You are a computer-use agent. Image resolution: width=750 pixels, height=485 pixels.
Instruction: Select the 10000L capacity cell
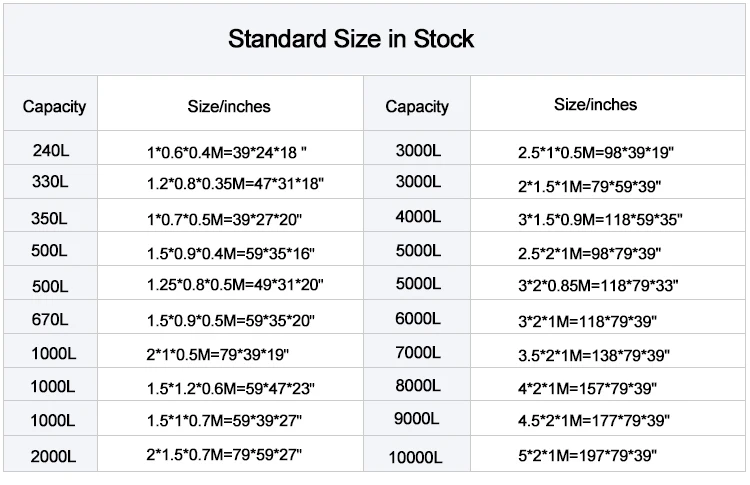coord(417,457)
